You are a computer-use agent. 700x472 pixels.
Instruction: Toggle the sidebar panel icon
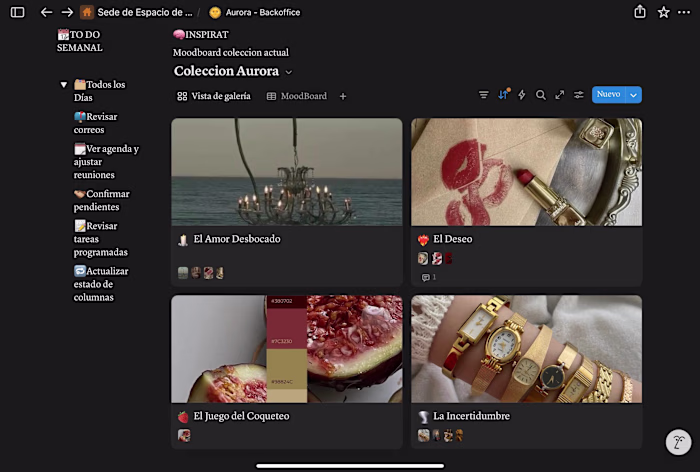(17, 12)
